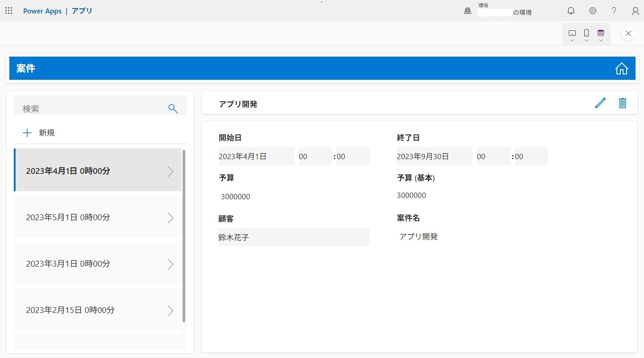
Task: Click the Power Apps link
Action: pyautogui.click(x=42, y=11)
